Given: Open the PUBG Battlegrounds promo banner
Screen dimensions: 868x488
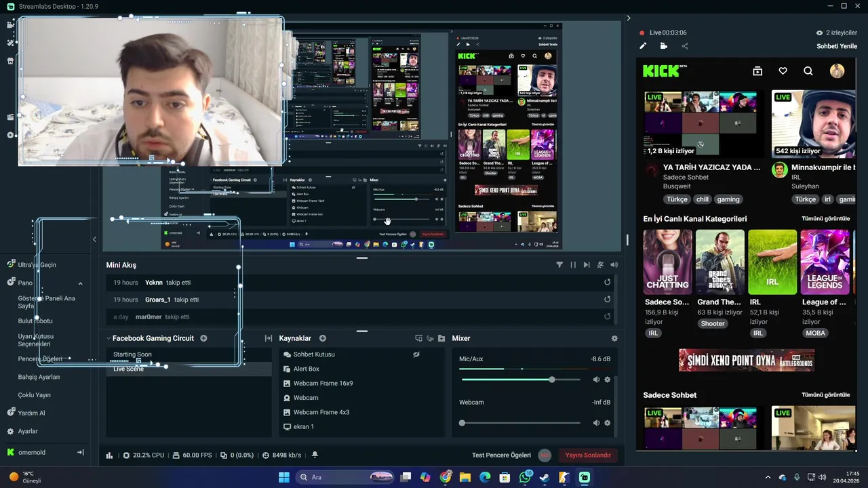Looking at the screenshot, I should (x=747, y=360).
